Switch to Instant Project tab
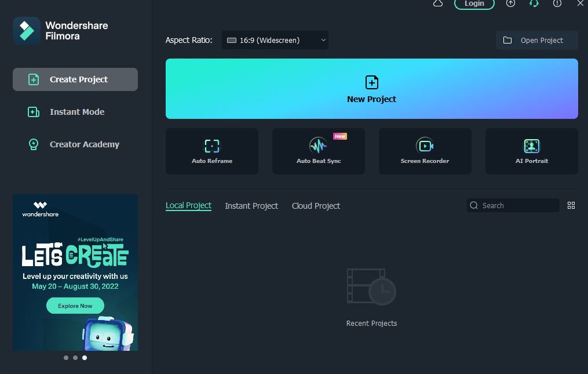Screen dimensions: 588x374 pyautogui.click(x=251, y=206)
